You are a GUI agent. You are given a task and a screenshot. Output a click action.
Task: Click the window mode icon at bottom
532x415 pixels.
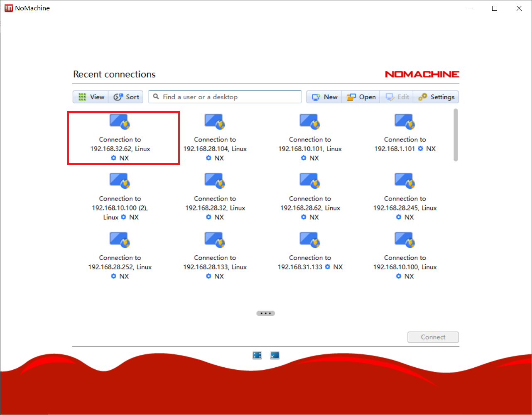pos(275,355)
